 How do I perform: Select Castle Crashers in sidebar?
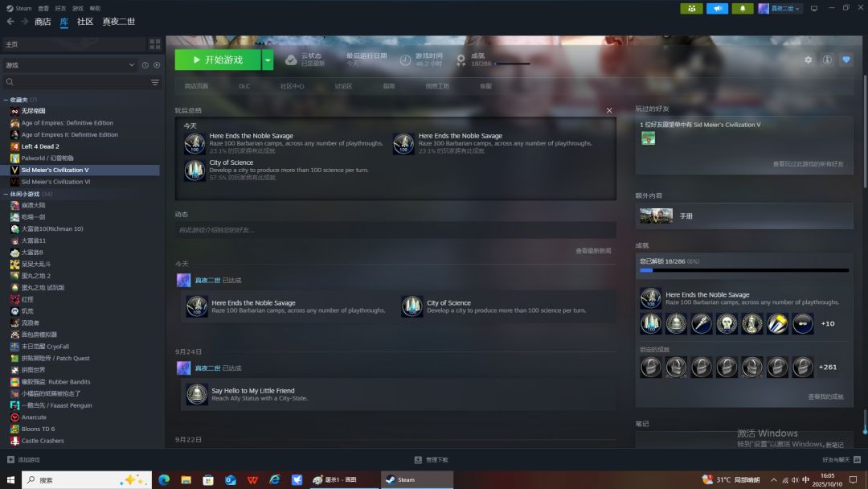[42, 441]
